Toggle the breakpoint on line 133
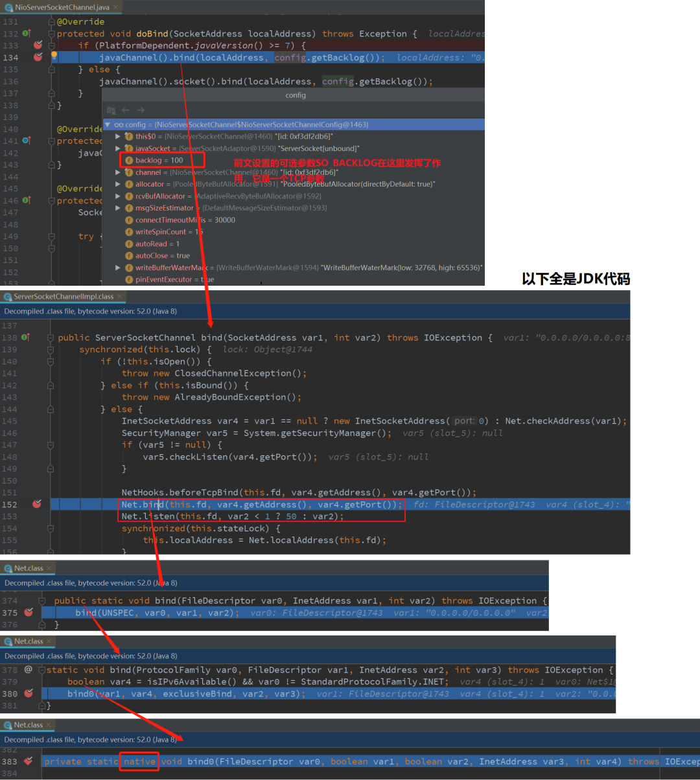Screen dimensions: 700x780 coord(37,45)
